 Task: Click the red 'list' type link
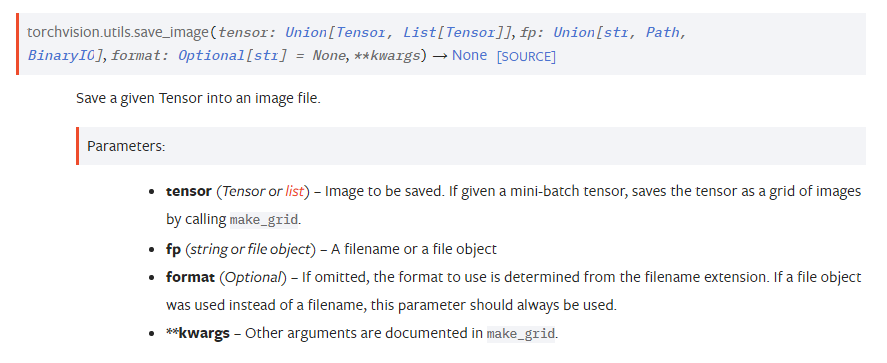pyautogui.click(x=294, y=191)
